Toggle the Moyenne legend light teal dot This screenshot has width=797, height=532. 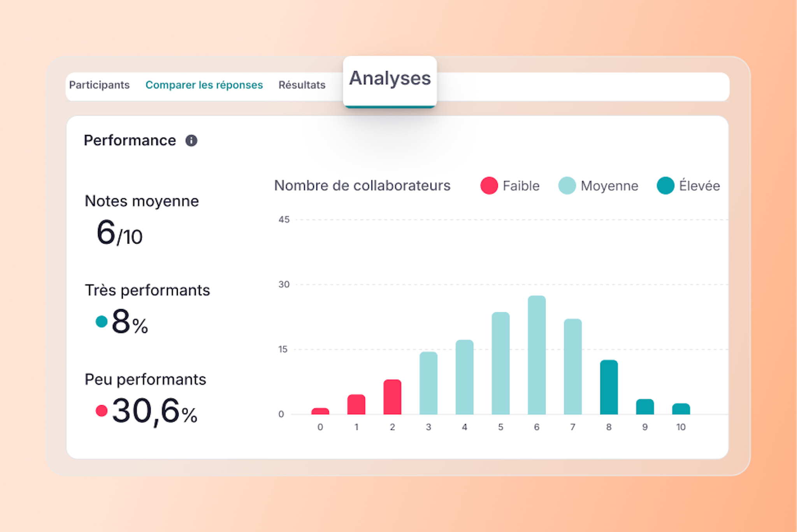(x=567, y=186)
